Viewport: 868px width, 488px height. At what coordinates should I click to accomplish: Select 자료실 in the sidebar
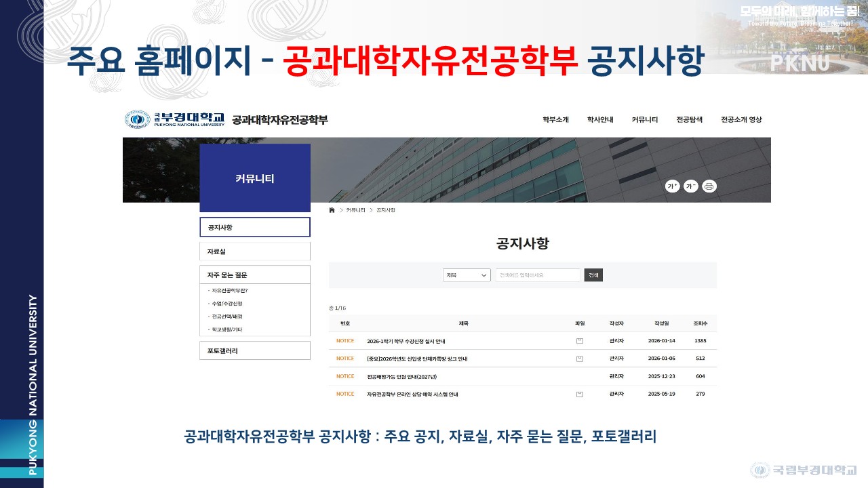click(x=254, y=251)
